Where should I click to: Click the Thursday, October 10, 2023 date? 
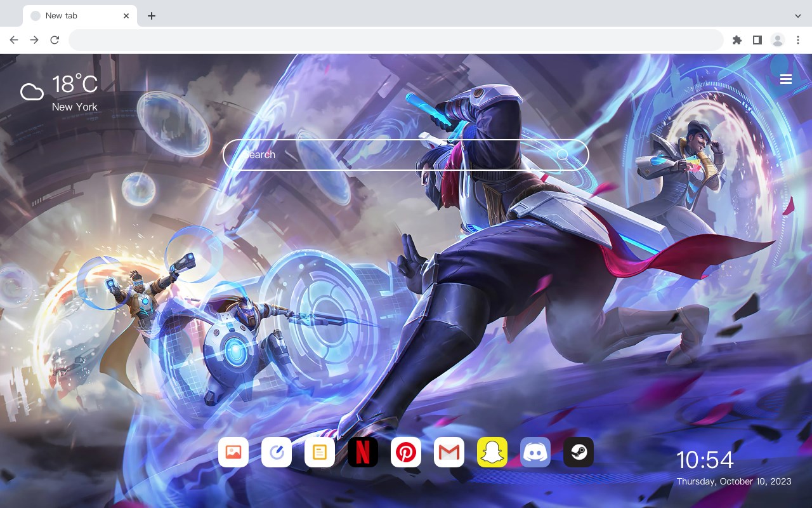click(x=734, y=481)
